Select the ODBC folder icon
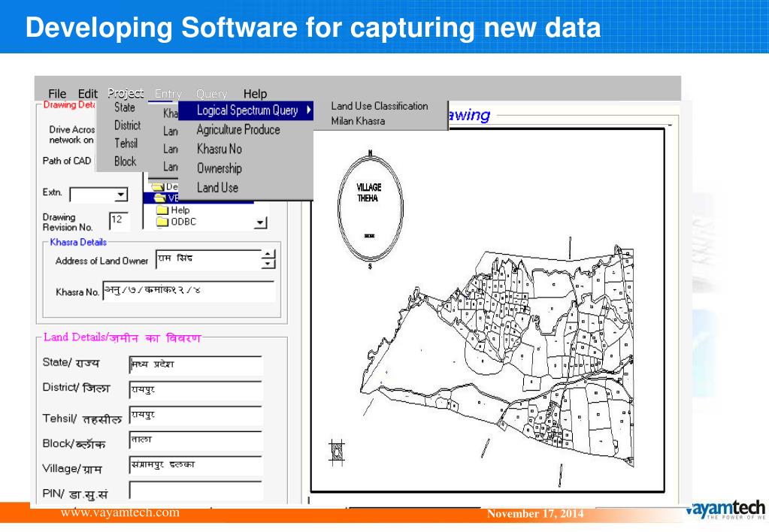 pyautogui.click(x=162, y=222)
